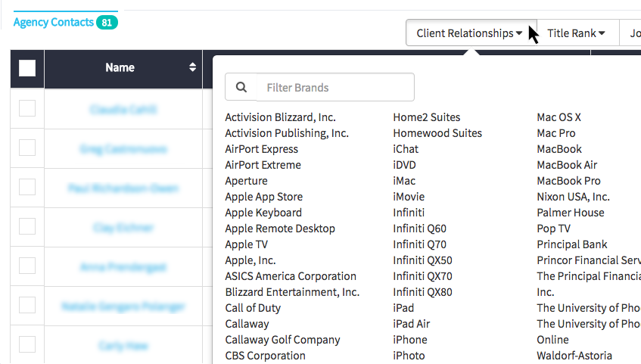Choose iPad Air brand

click(x=412, y=325)
